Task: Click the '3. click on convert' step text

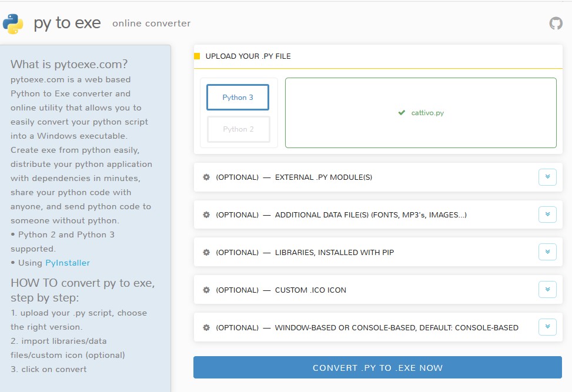Action: click(x=49, y=369)
